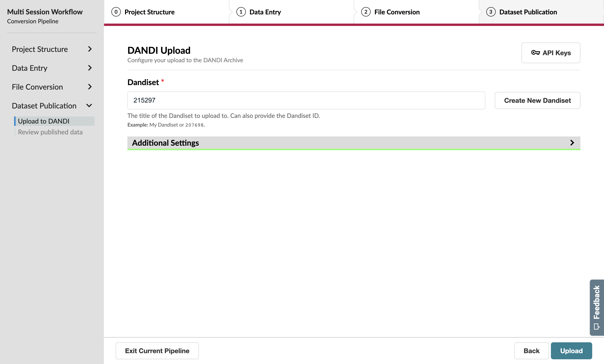Select Upload to DANDI sidebar item
The width and height of the screenshot is (604, 364).
(x=54, y=121)
